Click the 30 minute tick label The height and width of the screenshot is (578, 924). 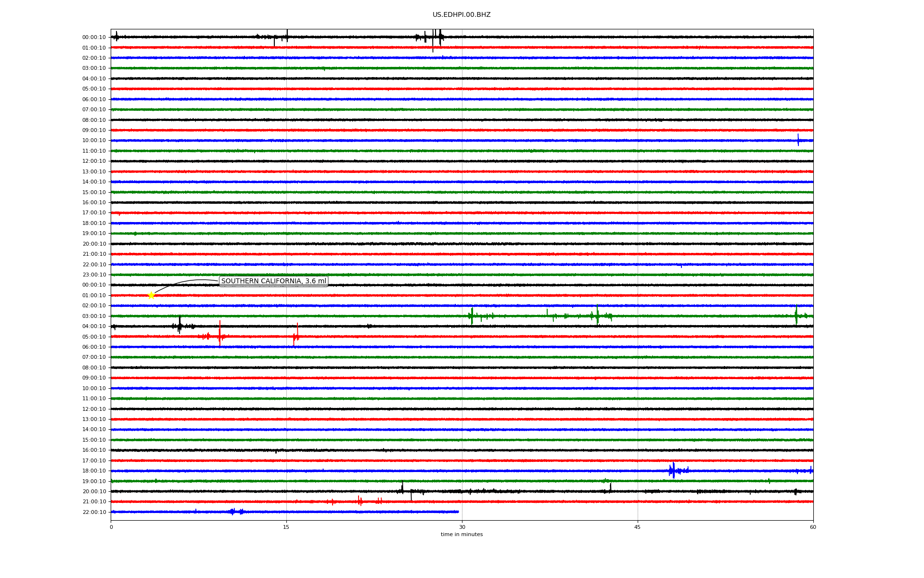tap(462, 527)
